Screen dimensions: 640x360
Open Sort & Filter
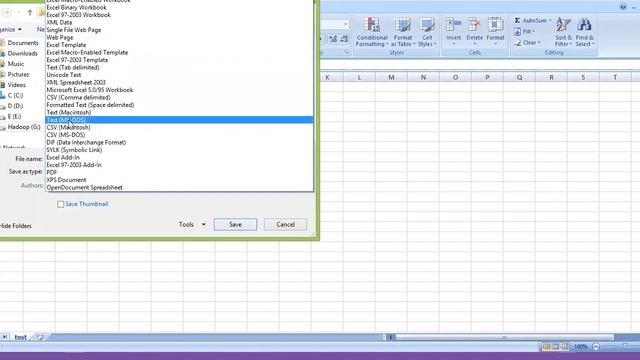563,32
